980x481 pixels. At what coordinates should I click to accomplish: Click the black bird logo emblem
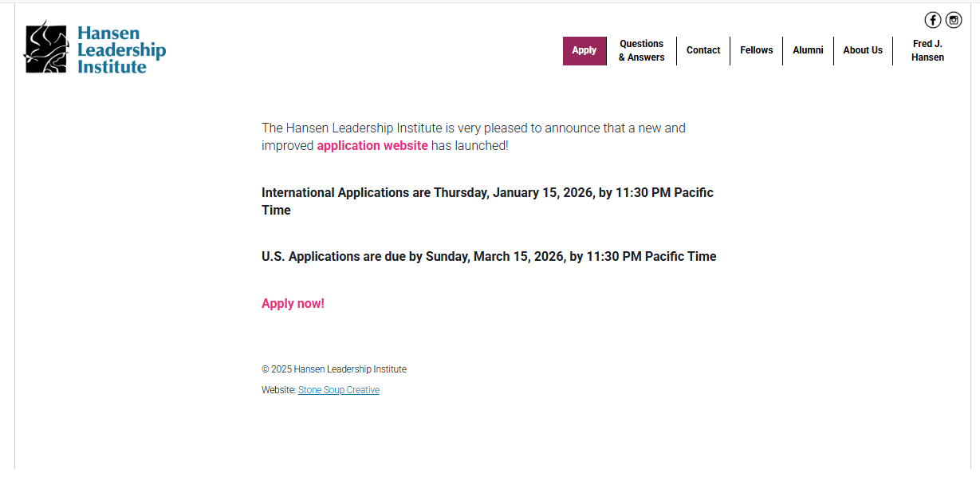pos(46,49)
